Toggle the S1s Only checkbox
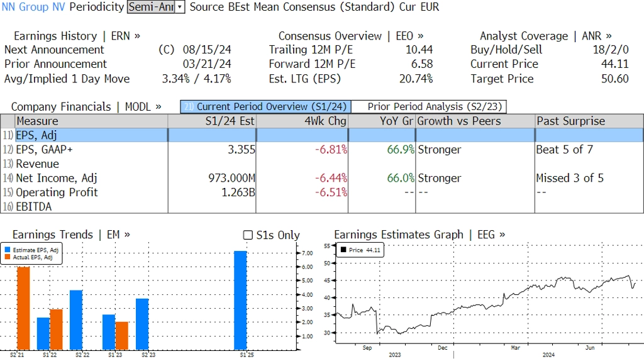Image resolution: width=644 pixels, height=361 pixels. pyautogui.click(x=248, y=235)
